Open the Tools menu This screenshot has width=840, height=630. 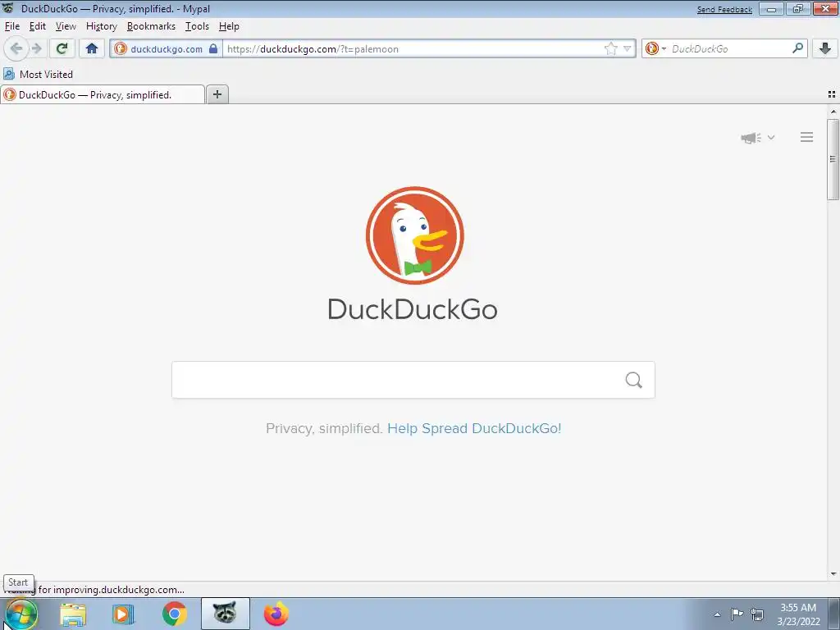click(x=197, y=26)
